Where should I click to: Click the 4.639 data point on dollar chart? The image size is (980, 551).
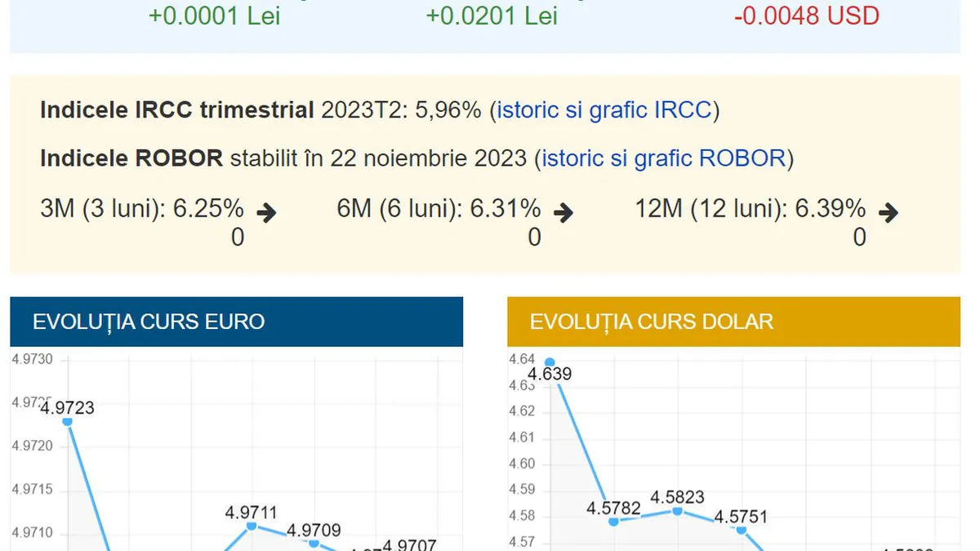(x=550, y=362)
